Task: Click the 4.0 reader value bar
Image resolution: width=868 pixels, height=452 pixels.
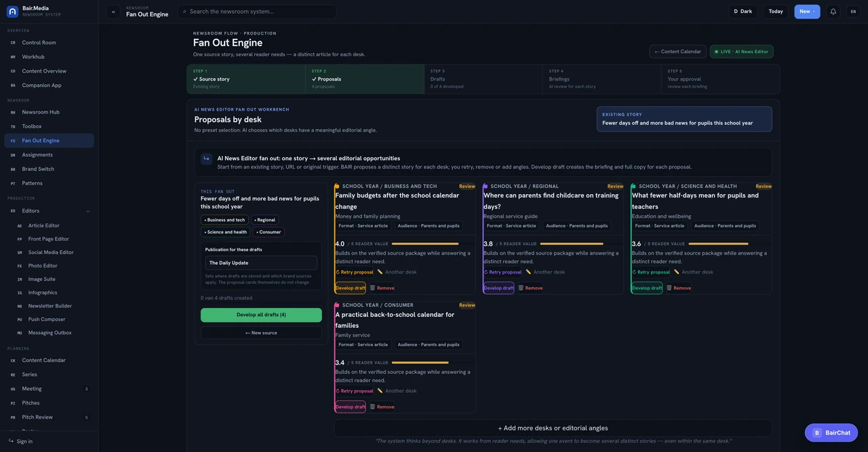Action: click(425, 244)
